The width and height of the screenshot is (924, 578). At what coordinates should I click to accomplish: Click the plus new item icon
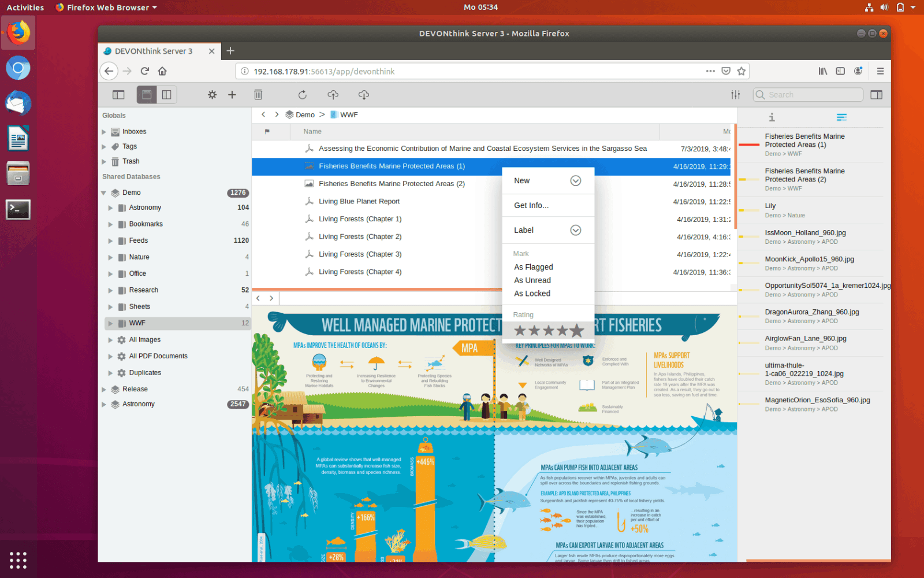pyautogui.click(x=232, y=95)
